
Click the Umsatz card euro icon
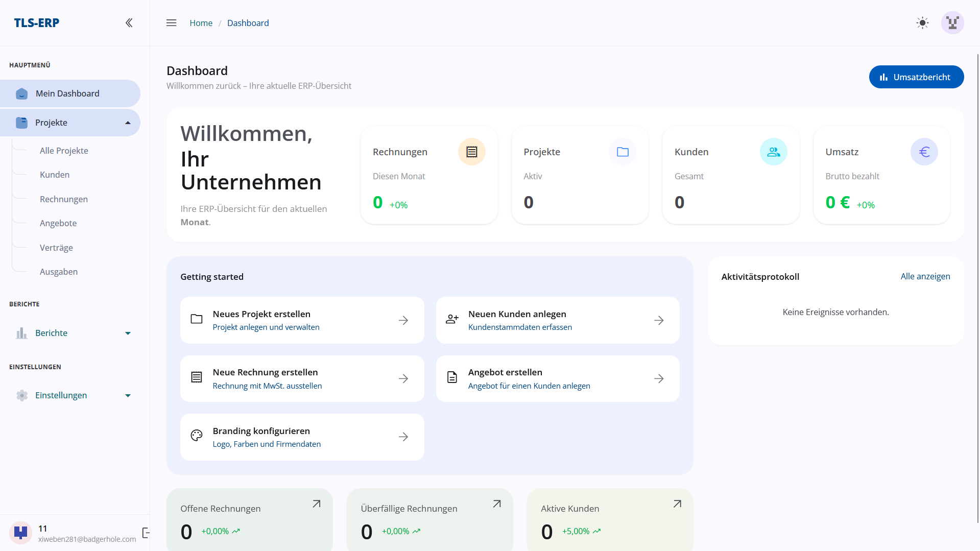(x=924, y=152)
